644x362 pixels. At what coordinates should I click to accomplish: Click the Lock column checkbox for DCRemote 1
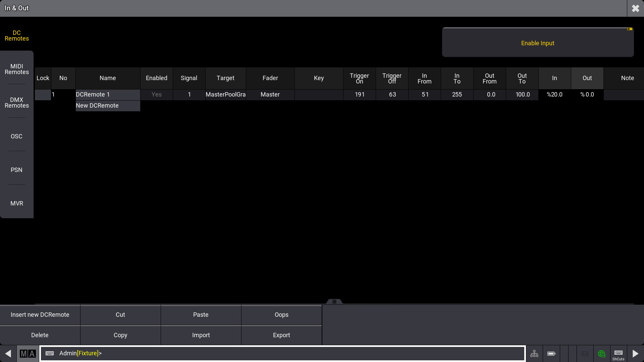pyautogui.click(x=43, y=94)
